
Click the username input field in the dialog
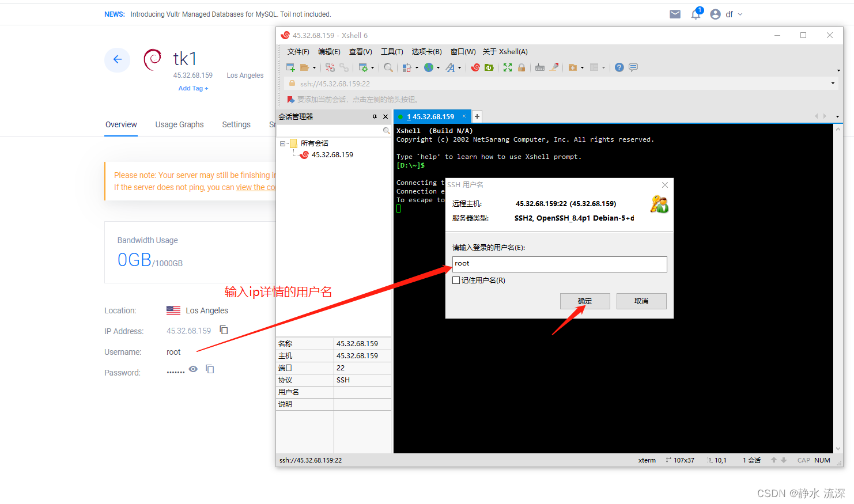[x=560, y=264]
